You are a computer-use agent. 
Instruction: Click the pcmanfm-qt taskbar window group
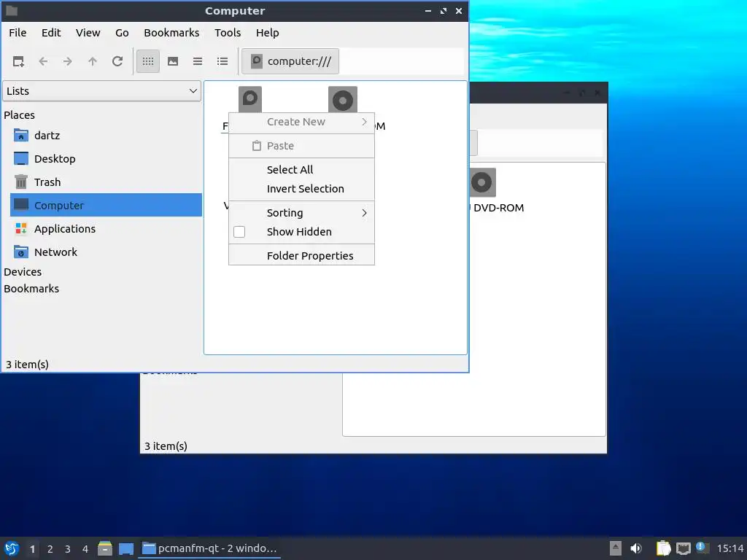209,548
